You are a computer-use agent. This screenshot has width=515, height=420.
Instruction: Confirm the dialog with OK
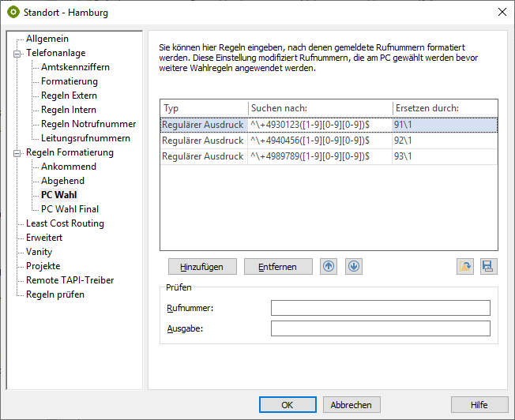[x=287, y=405]
